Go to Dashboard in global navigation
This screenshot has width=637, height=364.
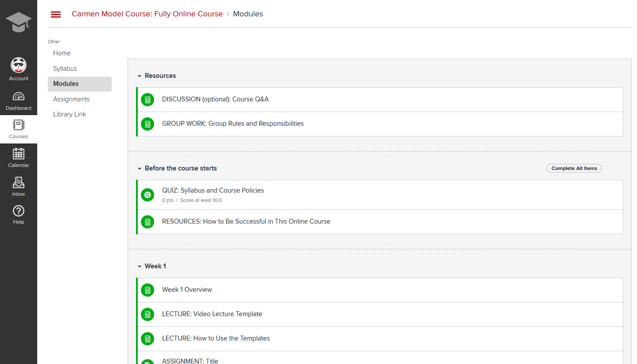(19, 101)
